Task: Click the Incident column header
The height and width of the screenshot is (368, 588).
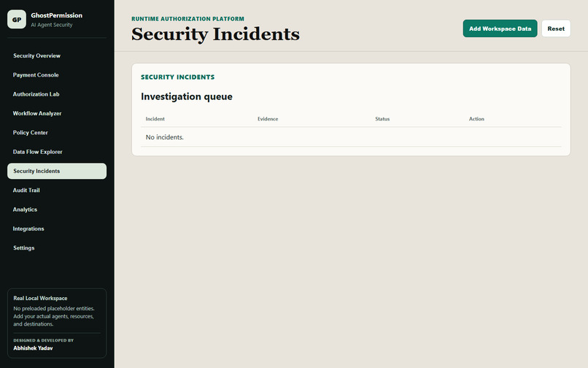Action: [155, 119]
